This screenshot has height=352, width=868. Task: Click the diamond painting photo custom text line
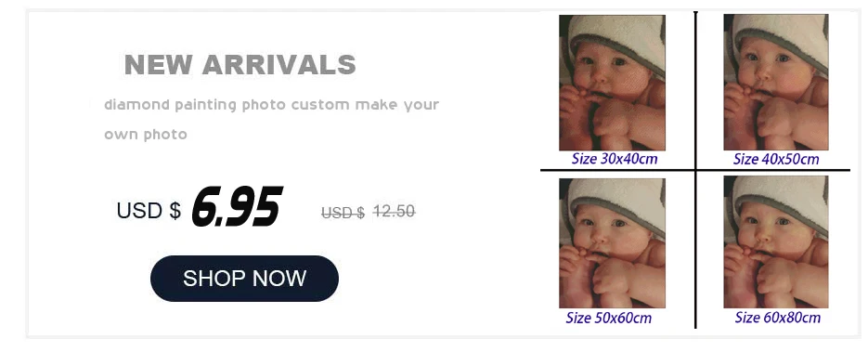(x=271, y=105)
